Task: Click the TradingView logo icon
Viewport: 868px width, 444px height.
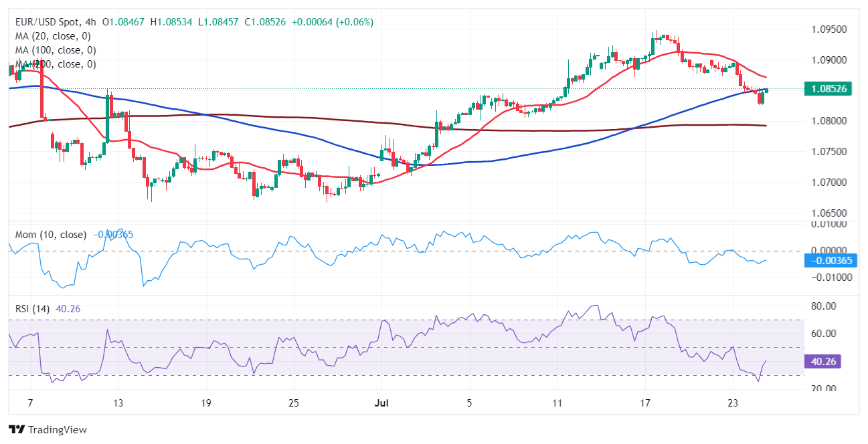Action: pyautogui.click(x=16, y=429)
